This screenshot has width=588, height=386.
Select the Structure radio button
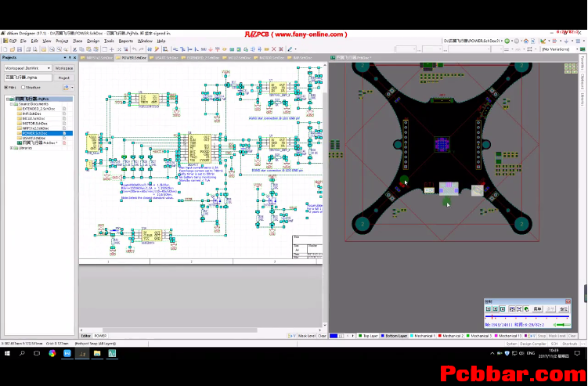pos(23,88)
